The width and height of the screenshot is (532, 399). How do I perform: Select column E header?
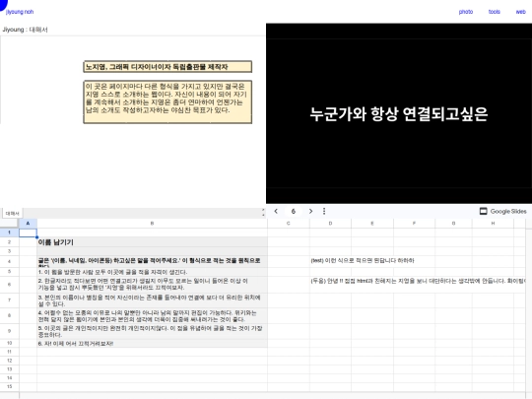point(372,224)
